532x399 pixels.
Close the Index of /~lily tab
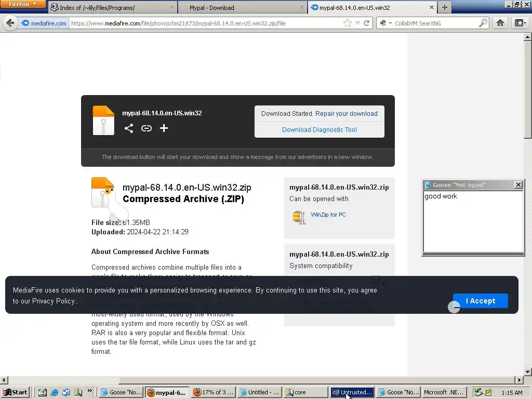click(172, 7)
